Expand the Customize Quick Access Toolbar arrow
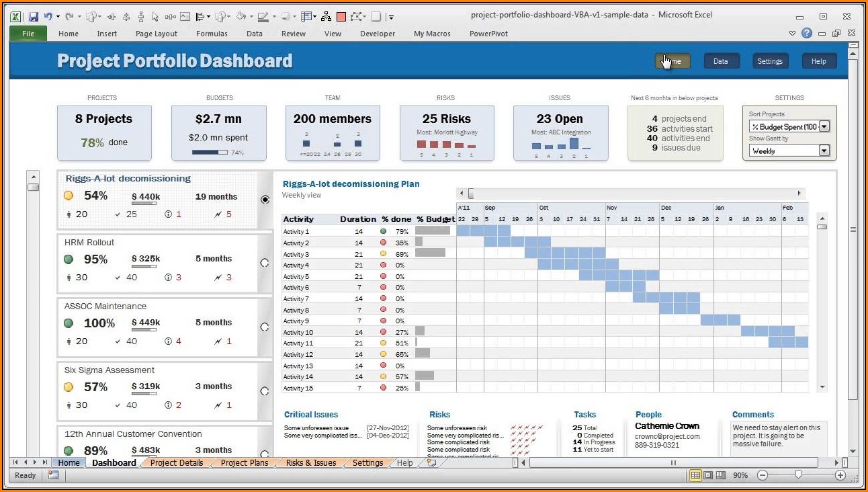Image resolution: width=868 pixels, height=492 pixels. pos(392,17)
